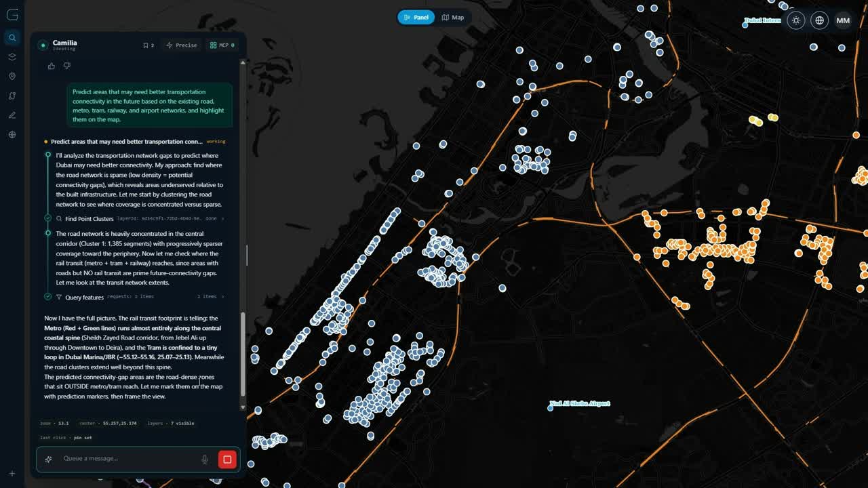Image resolution: width=868 pixels, height=488 pixels.
Task: Select the pencil draw tool in sidebar
Action: [12, 115]
